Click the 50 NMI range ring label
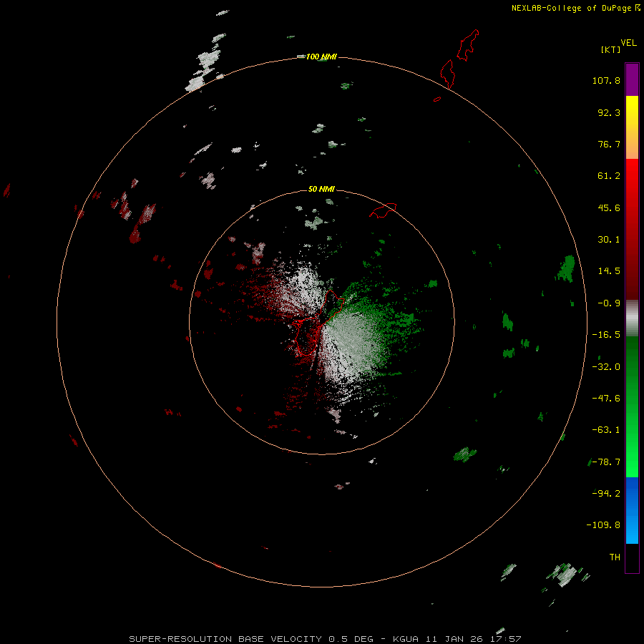 321,189
